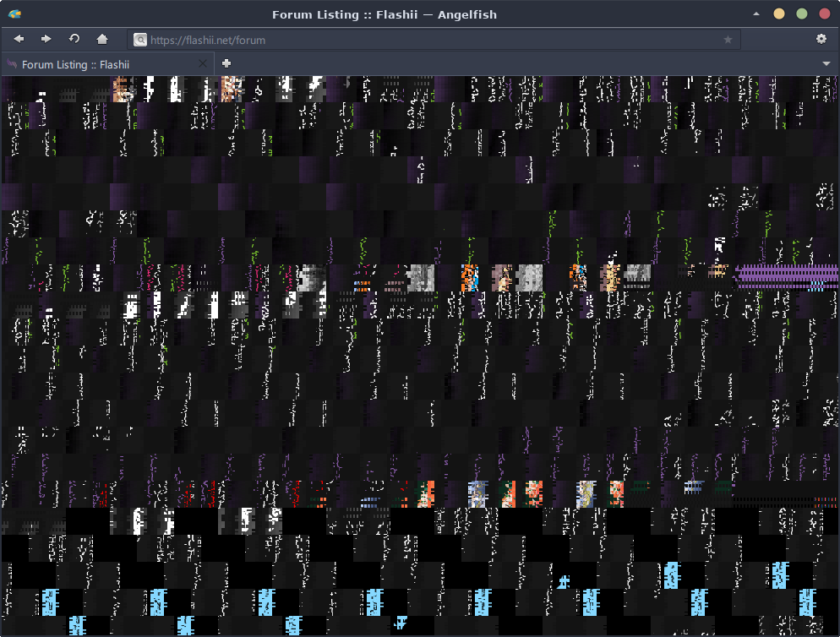Close the Forum Listing :: Flashii tab
The height and width of the screenshot is (637, 840).
(x=203, y=63)
